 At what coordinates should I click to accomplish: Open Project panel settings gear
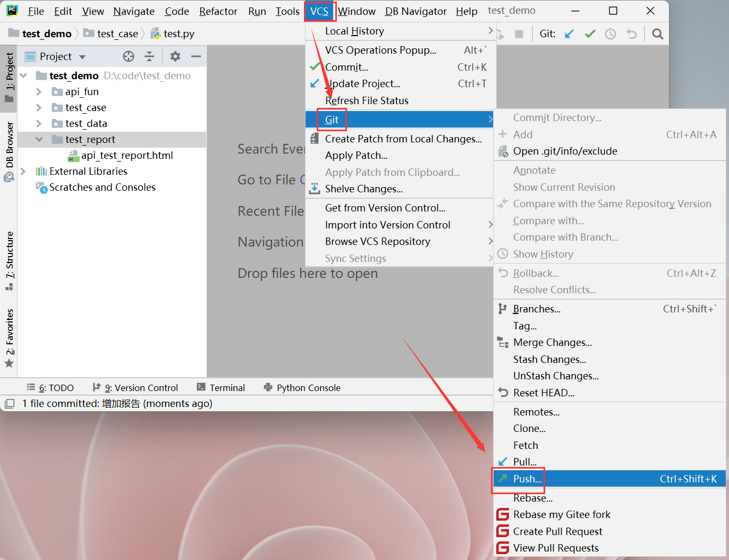[x=175, y=56]
